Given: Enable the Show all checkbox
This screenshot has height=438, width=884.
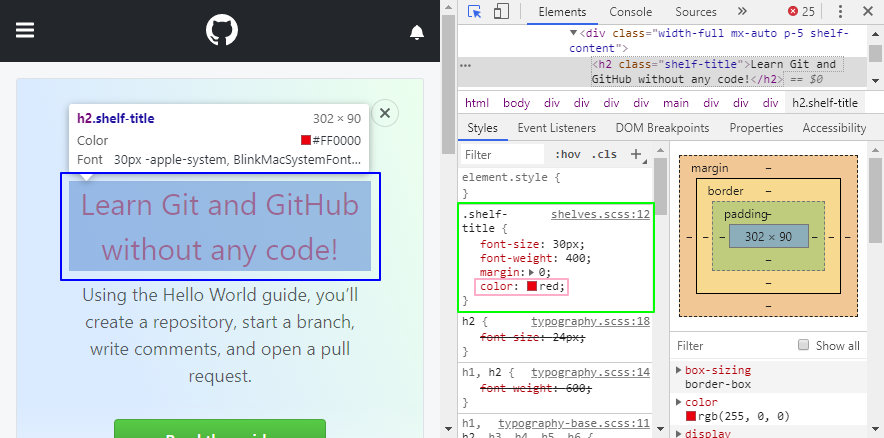Looking at the screenshot, I should pos(804,345).
